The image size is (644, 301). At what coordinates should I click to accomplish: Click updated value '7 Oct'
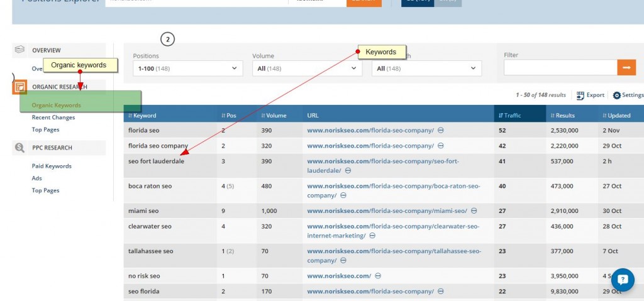pyautogui.click(x=610, y=251)
